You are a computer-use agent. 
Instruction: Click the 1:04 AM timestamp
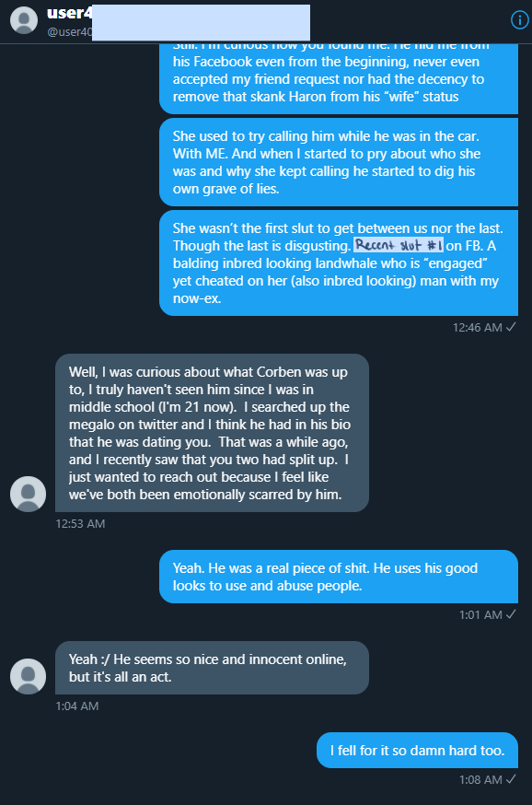77,706
